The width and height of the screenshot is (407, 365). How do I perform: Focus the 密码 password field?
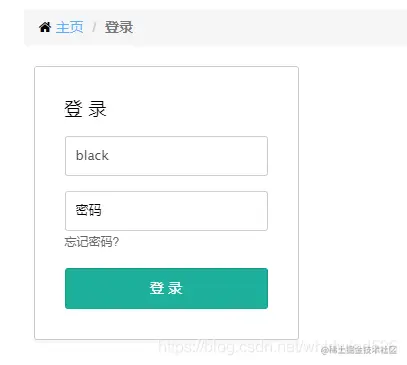(166, 211)
